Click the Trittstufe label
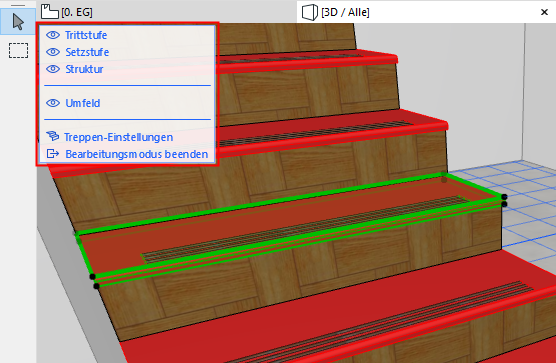Screen dimensions: 556x363 tap(86, 35)
